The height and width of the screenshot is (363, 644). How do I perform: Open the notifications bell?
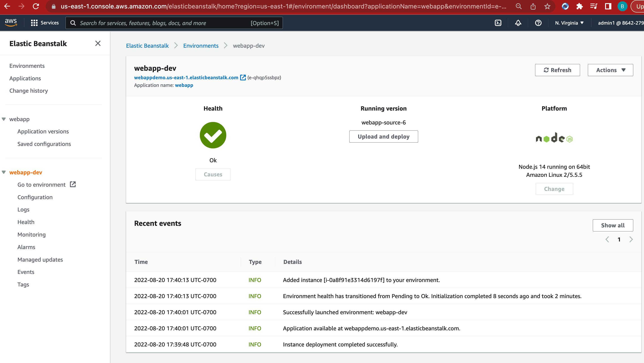pyautogui.click(x=518, y=23)
